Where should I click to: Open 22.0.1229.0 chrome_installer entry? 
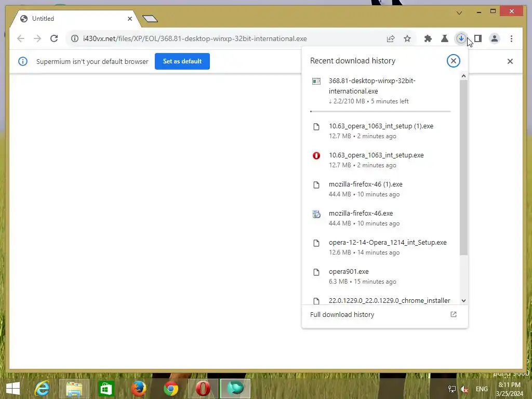point(382,300)
